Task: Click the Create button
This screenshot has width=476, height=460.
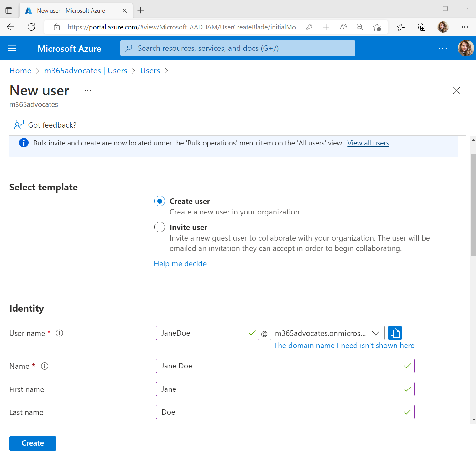Action: click(33, 443)
